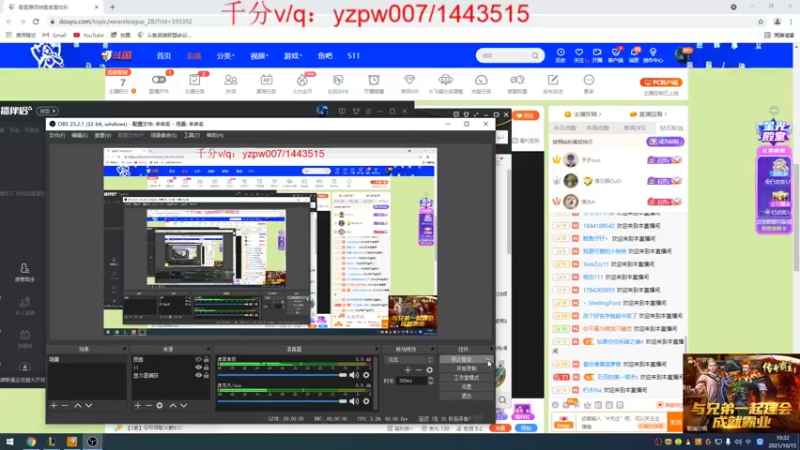Expand the 游戏 dropdown in Douyu navigation
The width and height of the screenshot is (800, 450).
pos(293,56)
